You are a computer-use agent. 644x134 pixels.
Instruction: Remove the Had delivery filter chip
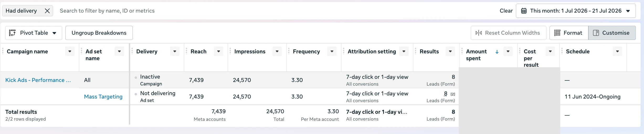47,11
